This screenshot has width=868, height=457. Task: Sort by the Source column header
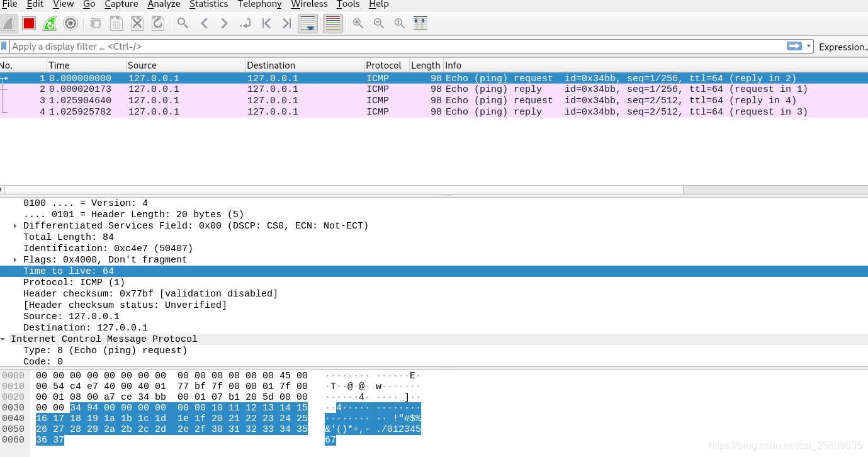pyautogui.click(x=186, y=65)
